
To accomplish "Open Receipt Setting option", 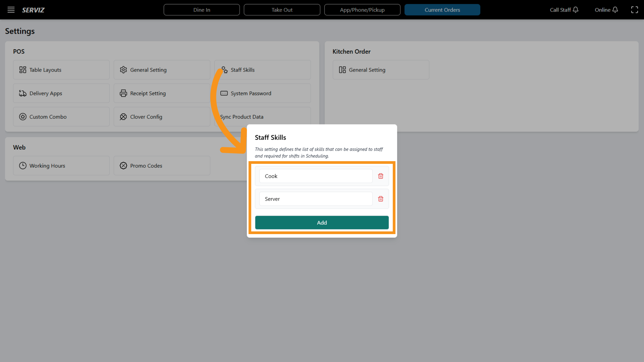I will click(x=162, y=93).
